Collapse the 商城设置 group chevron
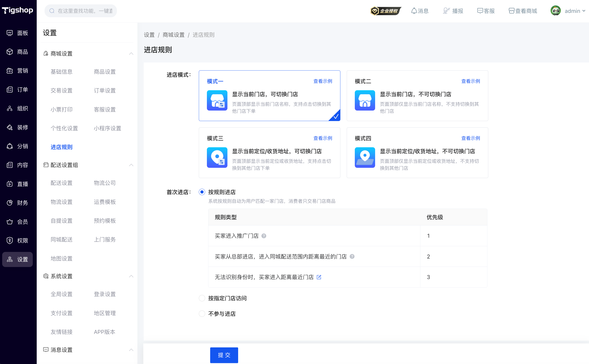The height and width of the screenshot is (364, 589). coord(131,54)
